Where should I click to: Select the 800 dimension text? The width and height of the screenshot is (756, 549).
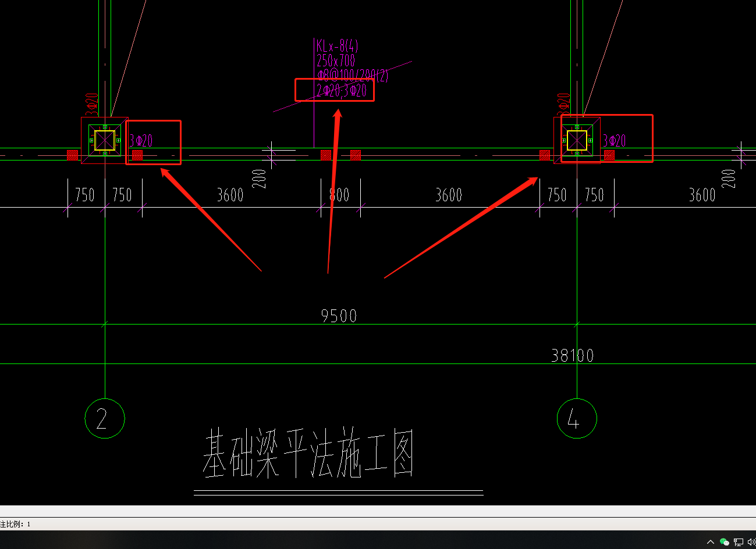[x=339, y=195]
